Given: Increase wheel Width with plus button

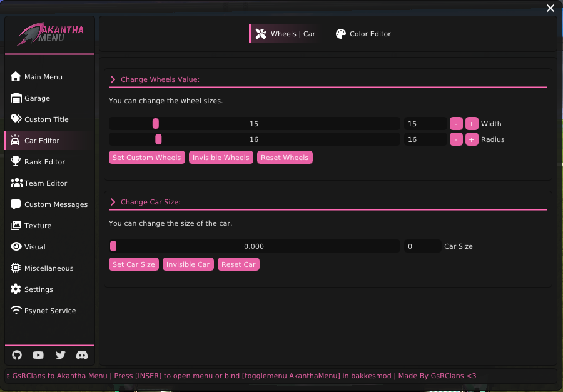Looking at the screenshot, I should tap(472, 124).
